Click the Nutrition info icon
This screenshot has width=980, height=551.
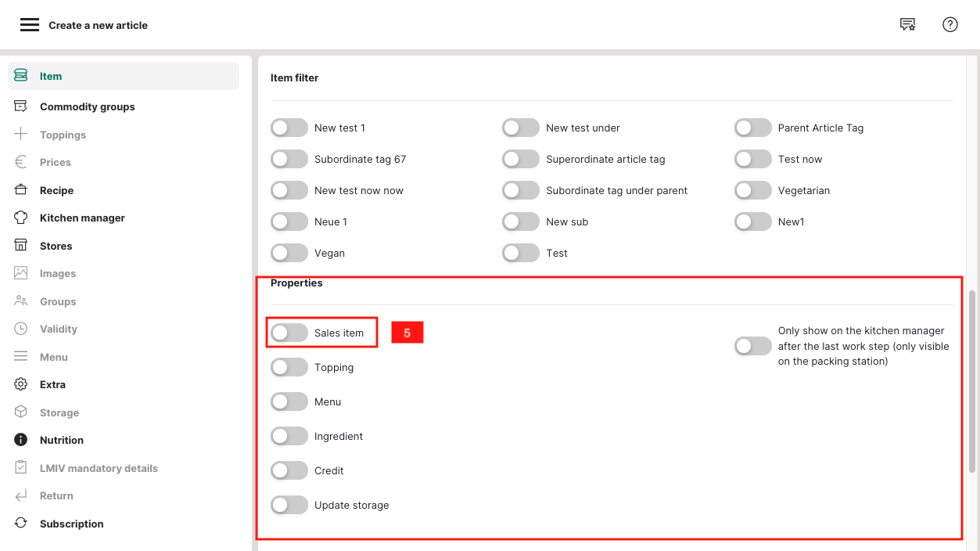[21, 440]
